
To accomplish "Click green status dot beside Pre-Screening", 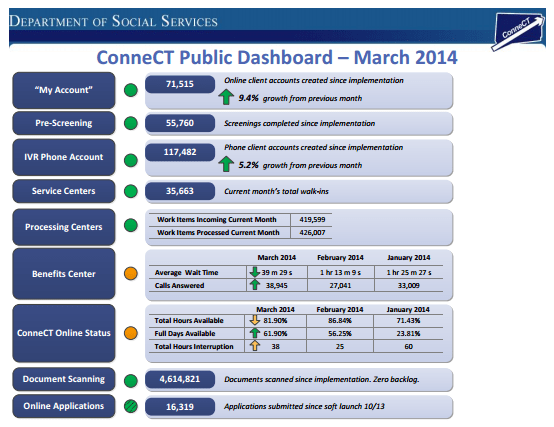I will [131, 123].
